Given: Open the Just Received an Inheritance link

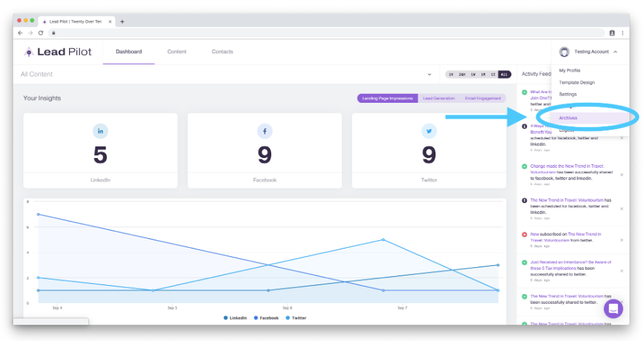Looking at the screenshot, I should tap(570, 265).
